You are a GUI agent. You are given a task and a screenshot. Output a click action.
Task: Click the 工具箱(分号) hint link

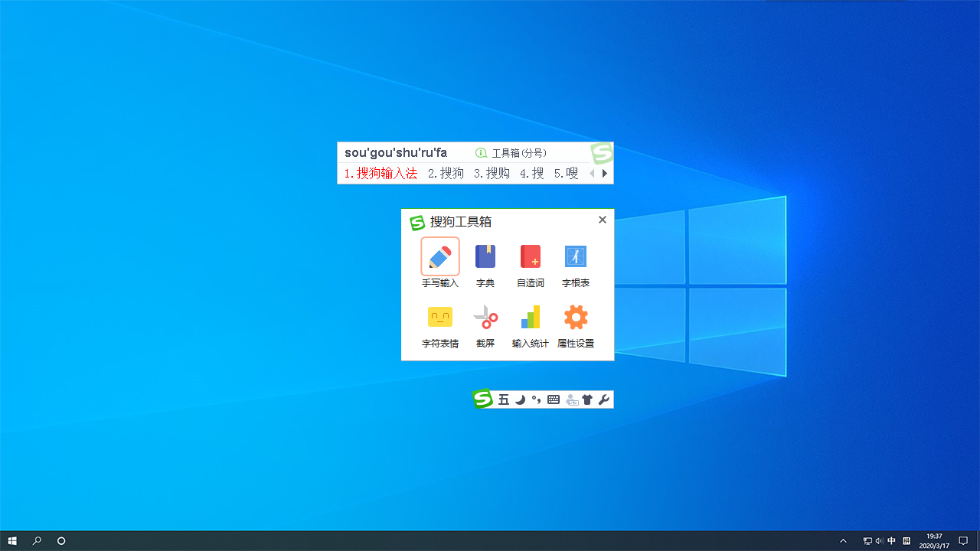(511, 153)
